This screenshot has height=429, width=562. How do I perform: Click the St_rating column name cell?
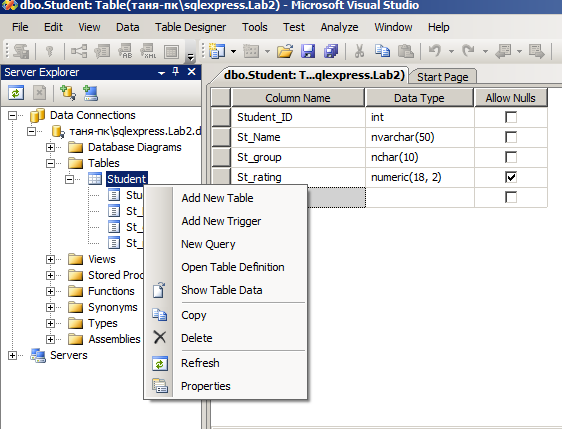[298, 177]
